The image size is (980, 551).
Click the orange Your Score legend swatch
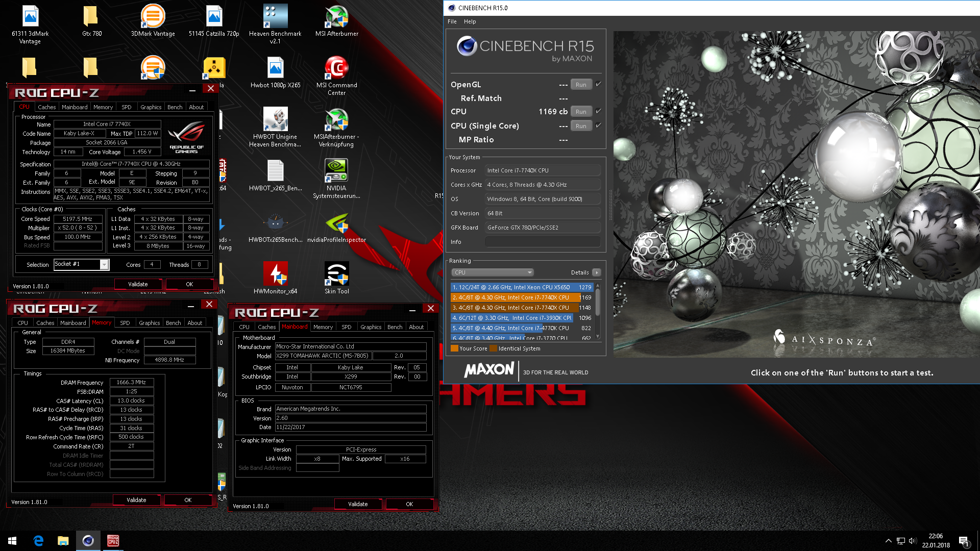click(x=454, y=348)
